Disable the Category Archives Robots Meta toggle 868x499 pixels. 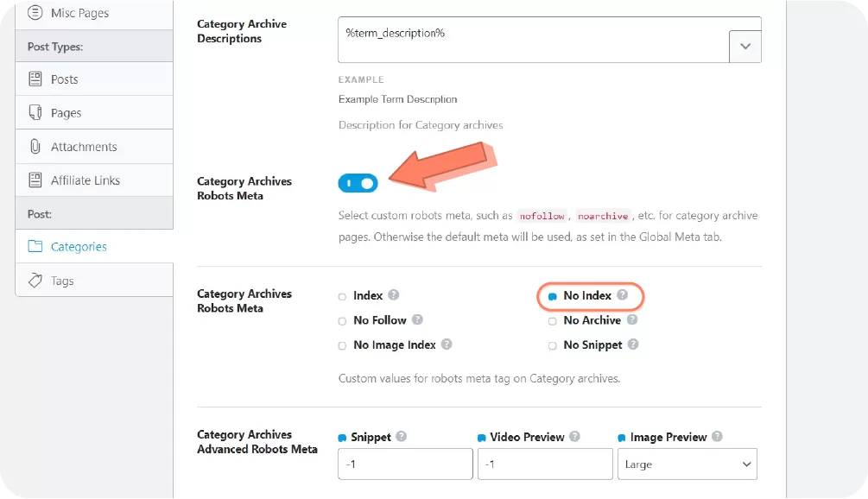coord(358,183)
